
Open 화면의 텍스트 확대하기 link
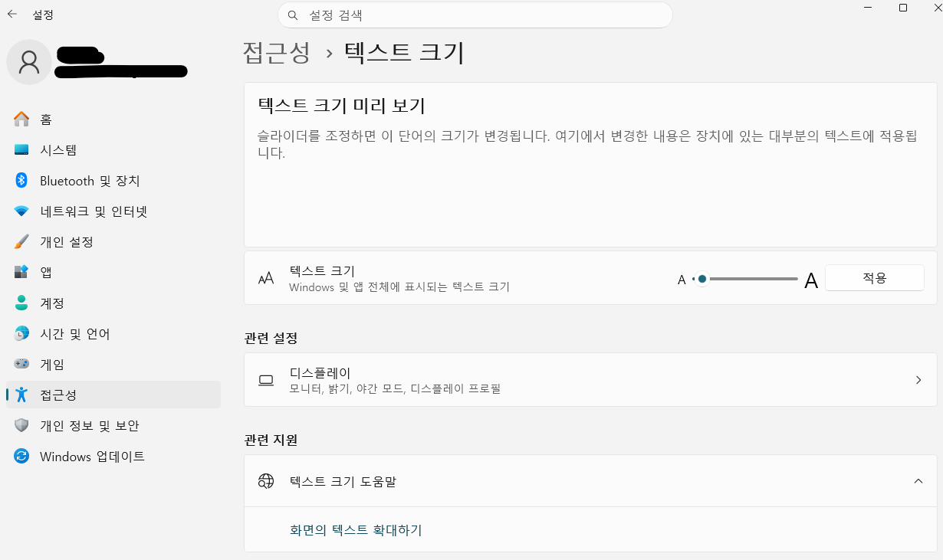356,530
